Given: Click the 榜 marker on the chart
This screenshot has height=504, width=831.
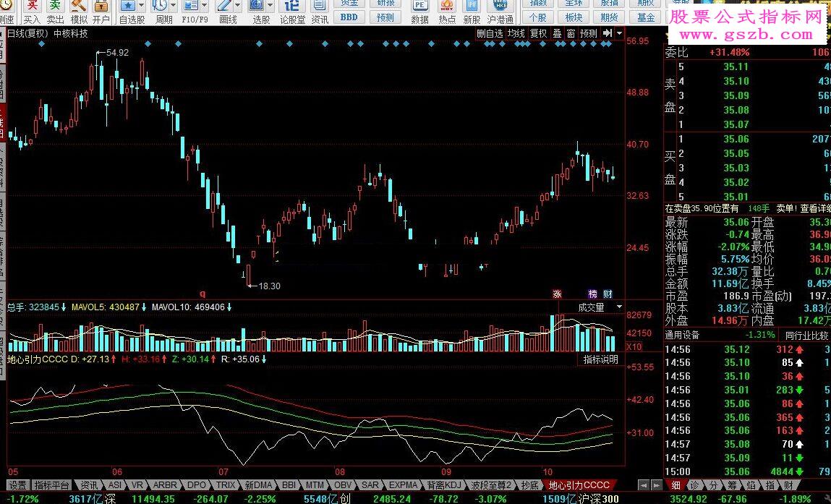Looking at the screenshot, I should click(592, 294).
